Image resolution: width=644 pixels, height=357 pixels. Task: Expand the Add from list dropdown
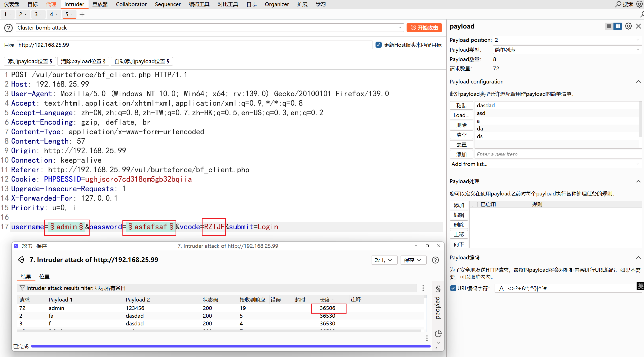point(545,164)
